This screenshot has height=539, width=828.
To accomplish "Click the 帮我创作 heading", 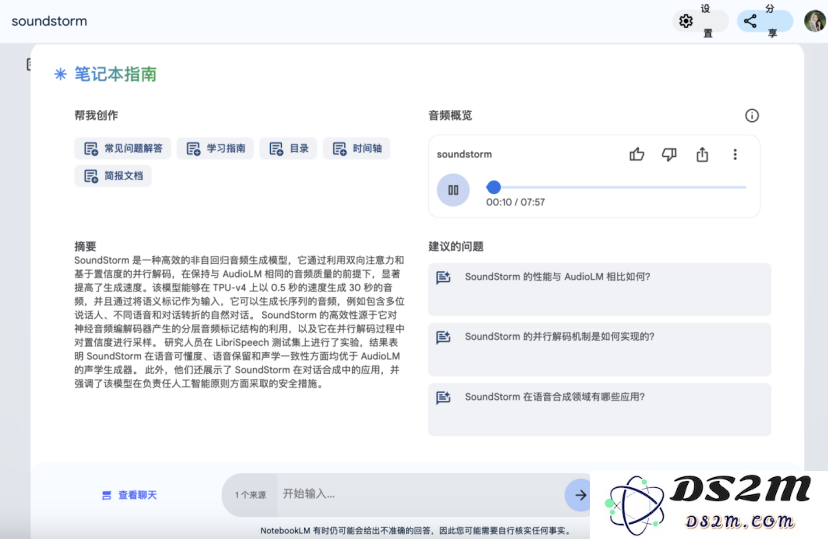I will tap(96, 116).
